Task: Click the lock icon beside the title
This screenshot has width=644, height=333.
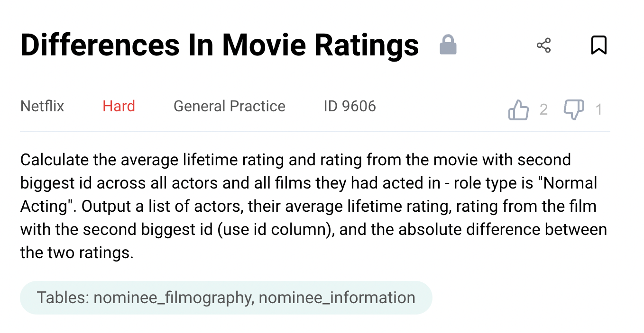Action: click(448, 45)
